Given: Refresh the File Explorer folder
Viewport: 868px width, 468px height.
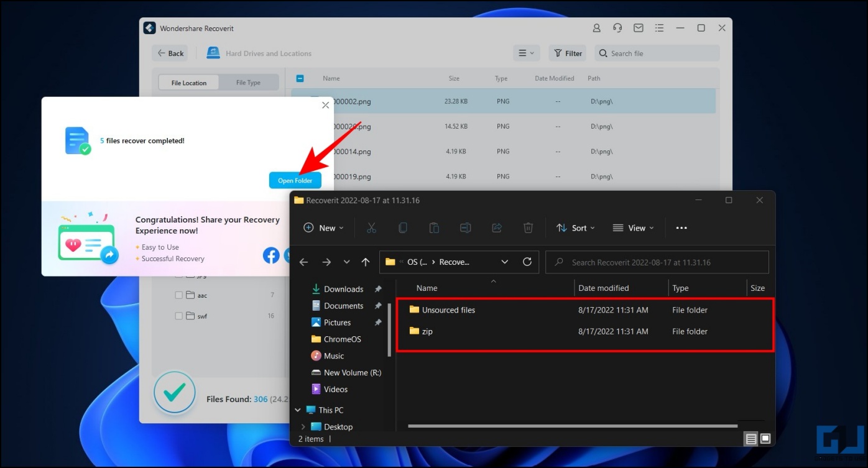Looking at the screenshot, I should coord(527,262).
